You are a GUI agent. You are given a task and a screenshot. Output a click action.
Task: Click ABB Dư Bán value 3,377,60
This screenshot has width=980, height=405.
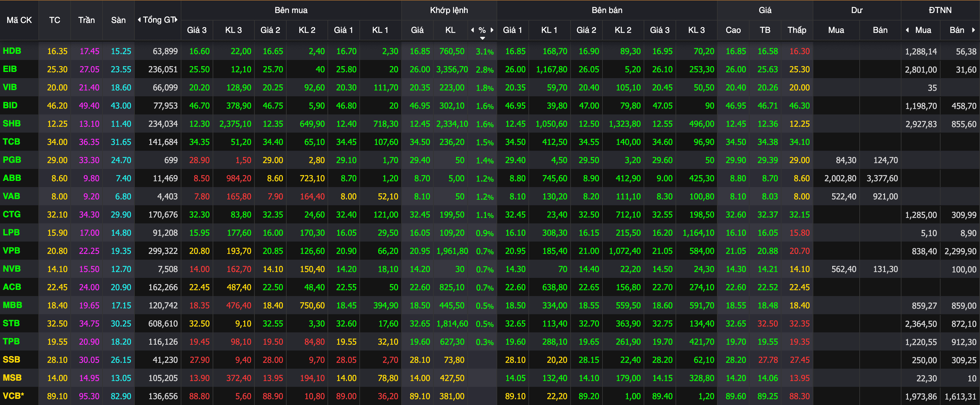click(882, 179)
